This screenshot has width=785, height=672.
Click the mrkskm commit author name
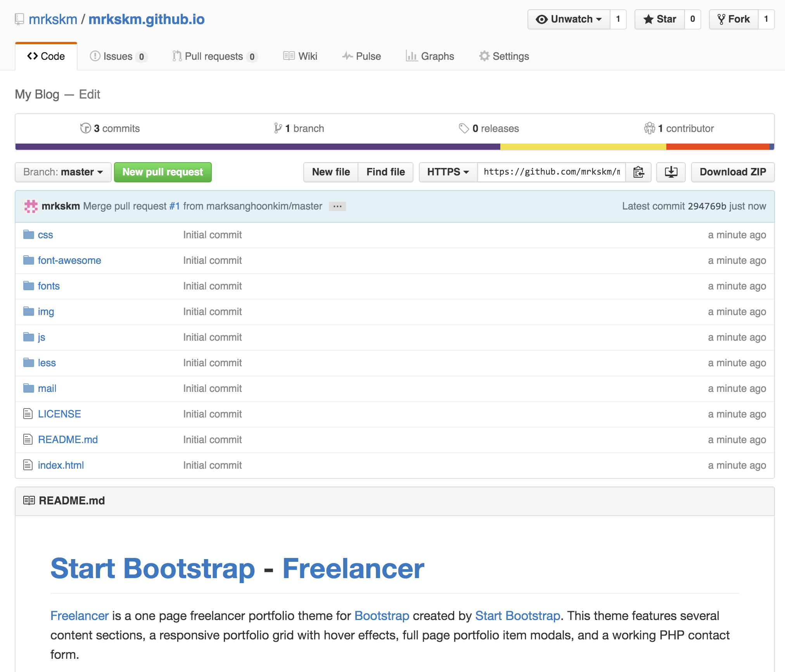point(61,206)
